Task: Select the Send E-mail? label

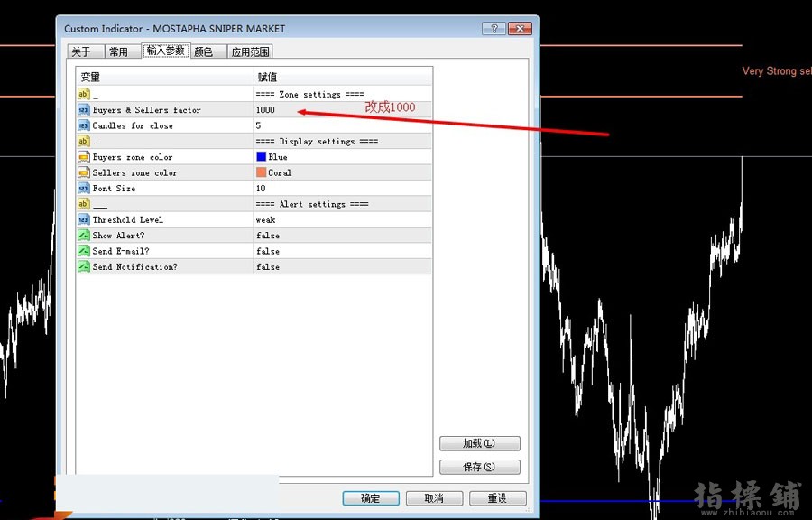Action: [121, 251]
